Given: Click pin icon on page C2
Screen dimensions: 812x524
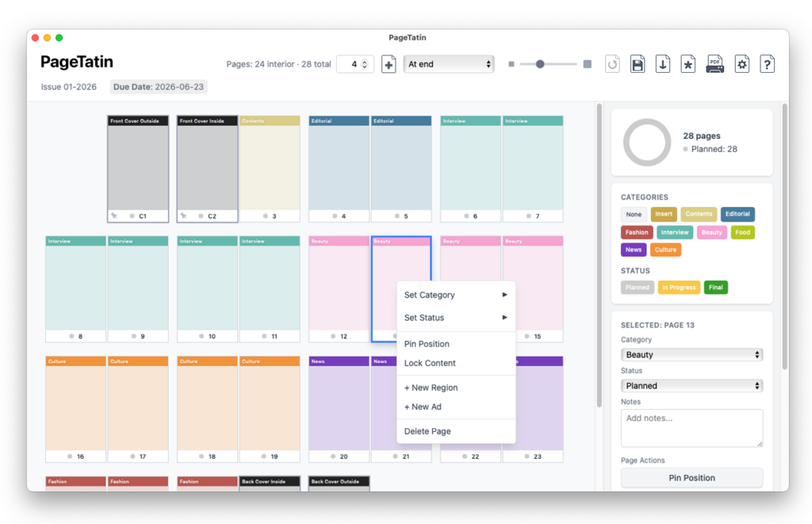Looking at the screenshot, I should [183, 216].
